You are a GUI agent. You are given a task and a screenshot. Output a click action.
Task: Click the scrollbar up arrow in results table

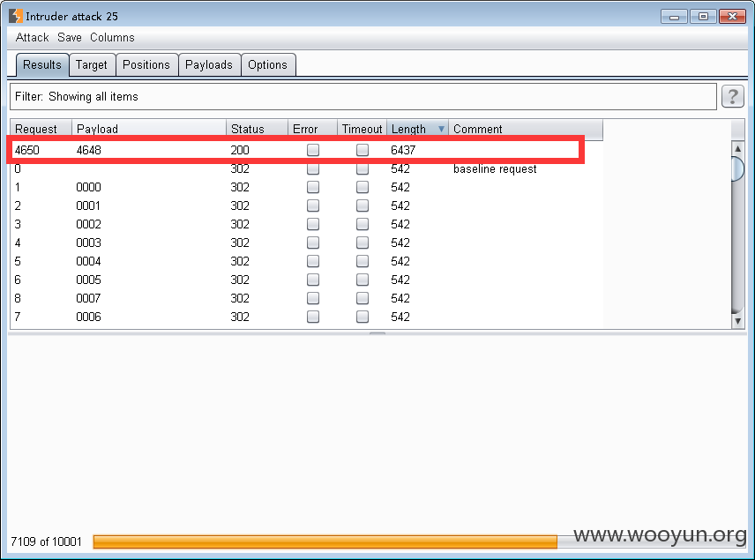click(x=737, y=148)
